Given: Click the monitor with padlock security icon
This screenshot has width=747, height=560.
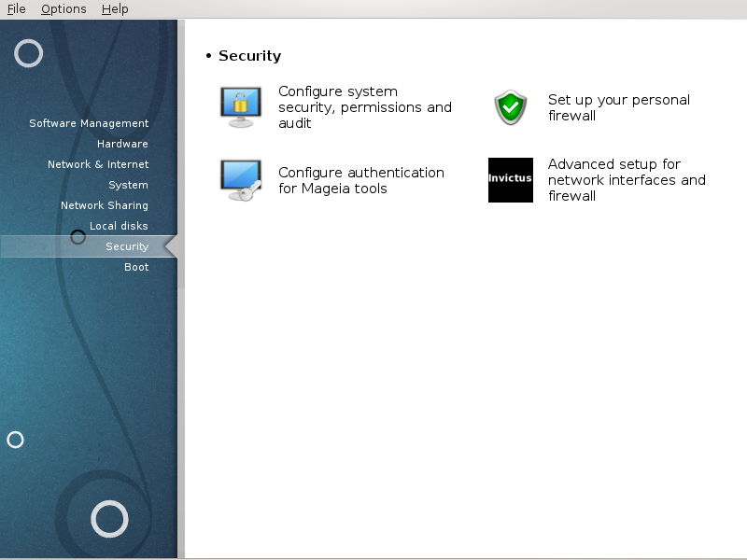Looking at the screenshot, I should point(241,107).
